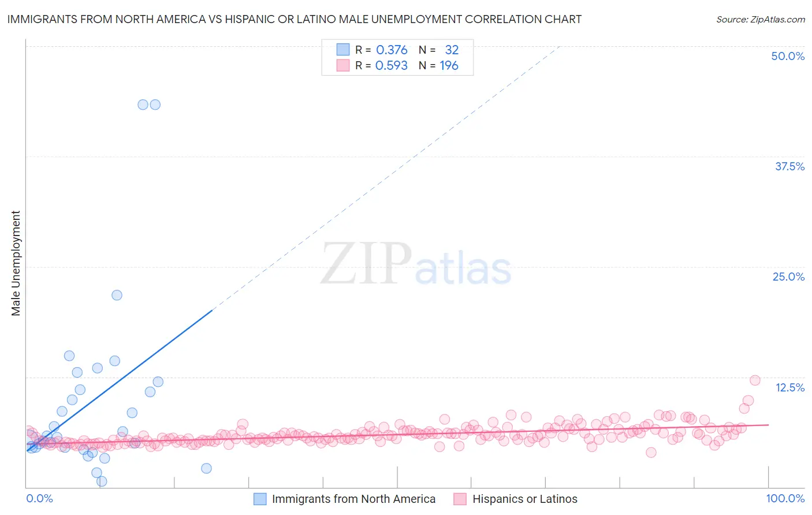Click the 12.5% y-axis tick label

coord(790,387)
